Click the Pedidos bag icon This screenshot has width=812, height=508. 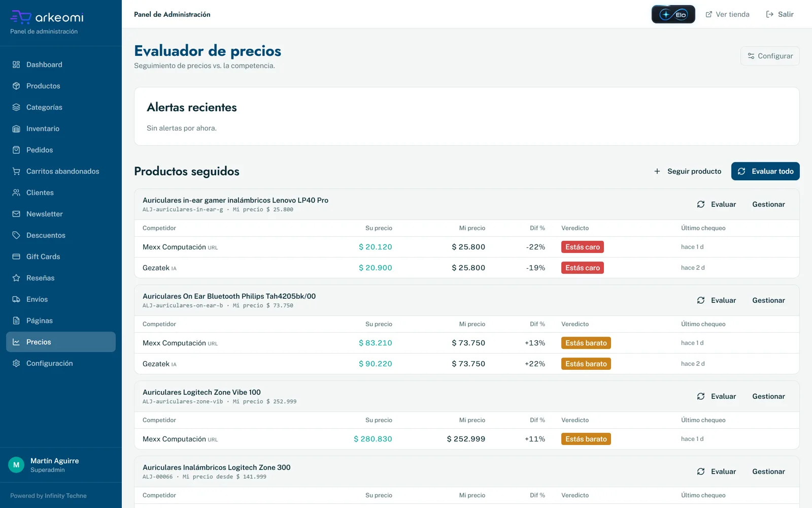pyautogui.click(x=16, y=150)
